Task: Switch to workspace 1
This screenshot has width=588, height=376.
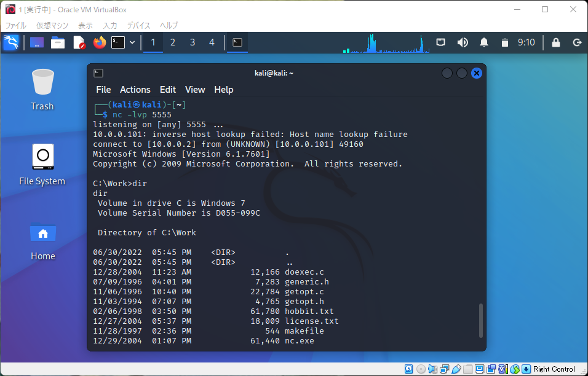Action: coord(153,42)
